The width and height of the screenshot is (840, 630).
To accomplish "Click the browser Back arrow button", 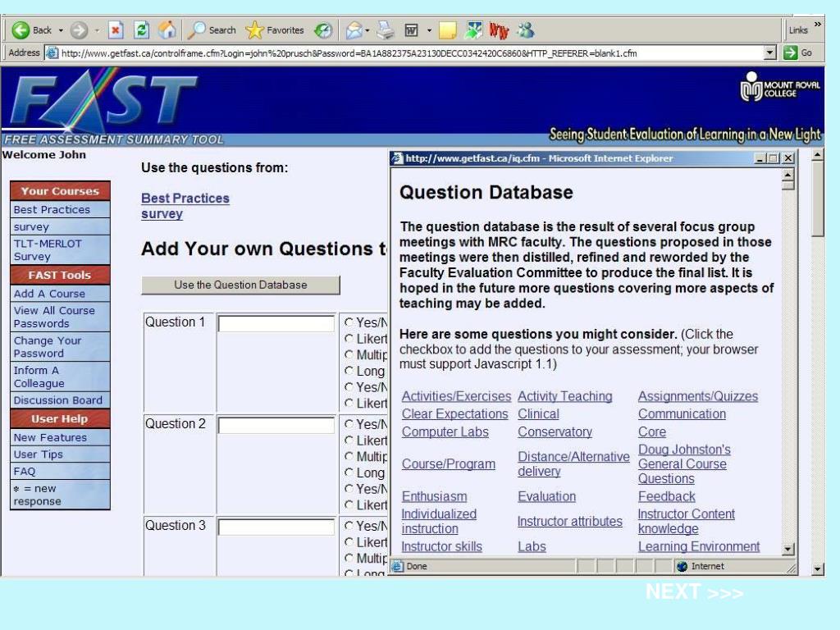I will 21,30.
